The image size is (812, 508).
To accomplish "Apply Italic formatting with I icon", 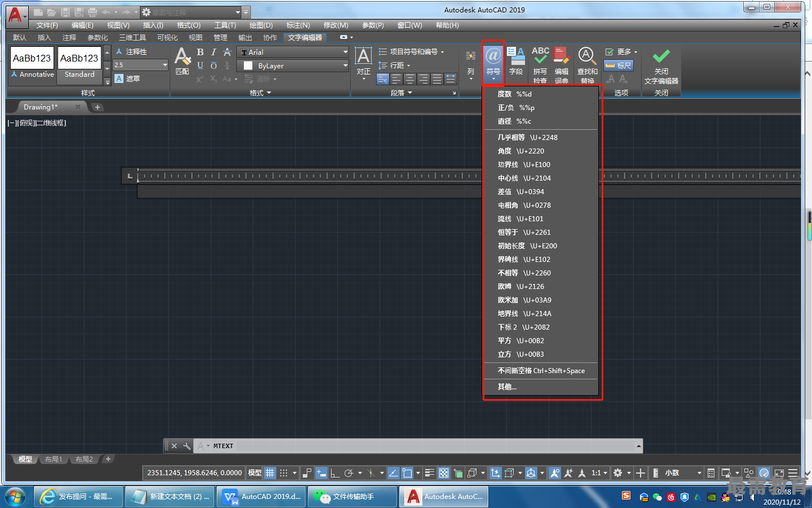I will click(x=214, y=52).
